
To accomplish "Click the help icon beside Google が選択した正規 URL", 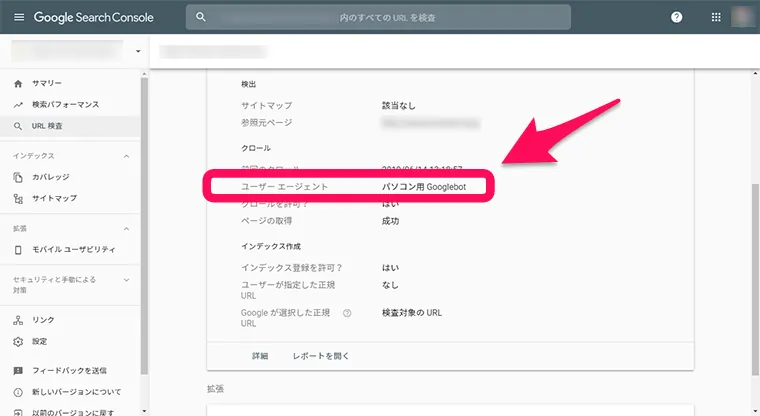I will pyautogui.click(x=347, y=313).
